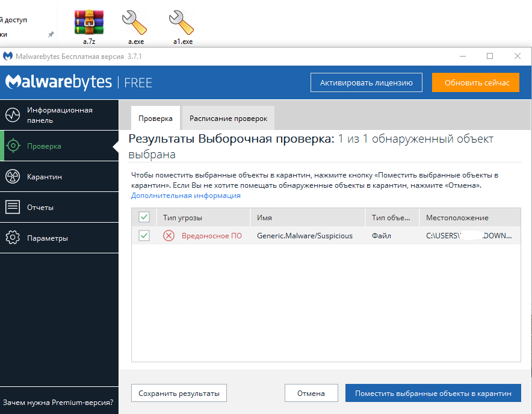Viewport: 532px width, 414px height.
Task: Sort by Имя column header
Action: coord(308,217)
